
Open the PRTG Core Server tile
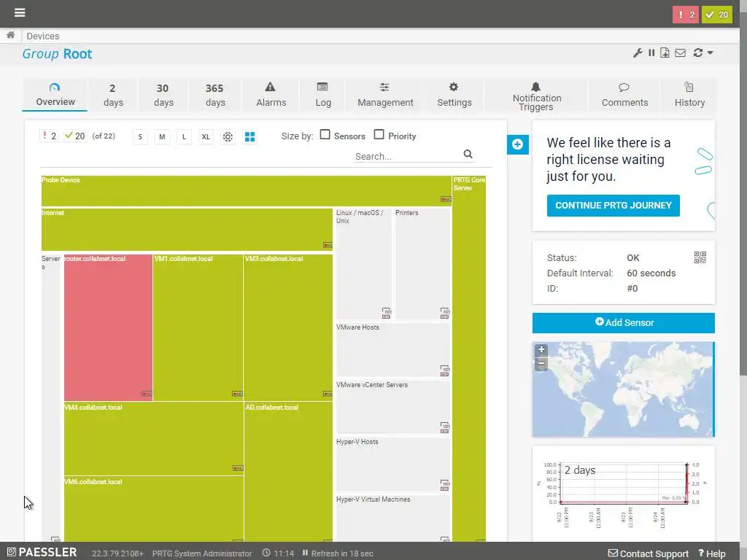pos(469,358)
